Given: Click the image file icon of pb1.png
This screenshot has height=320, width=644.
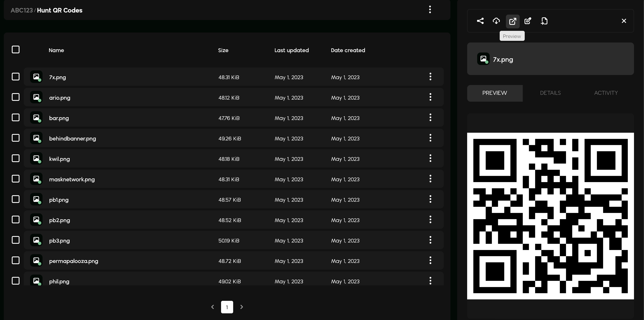Looking at the screenshot, I should pyautogui.click(x=36, y=199).
